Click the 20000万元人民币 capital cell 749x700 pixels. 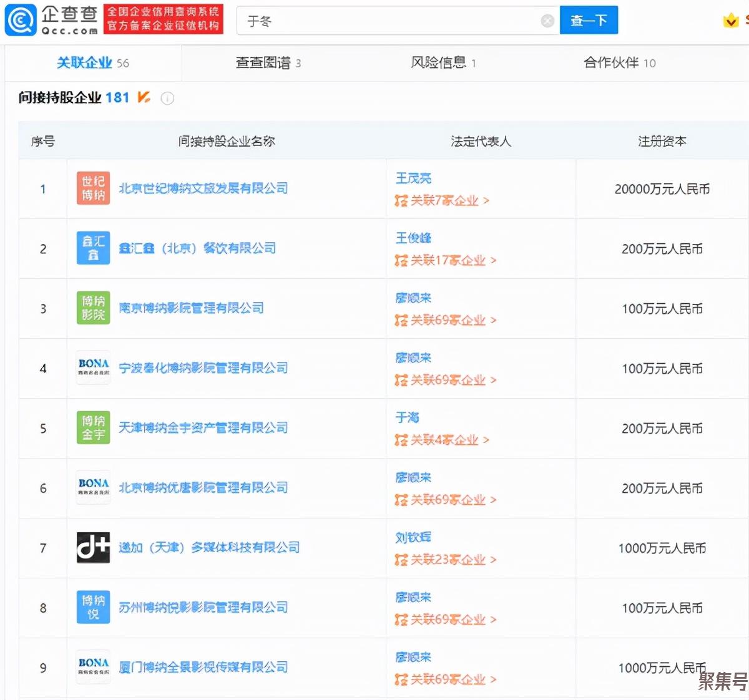(x=662, y=189)
